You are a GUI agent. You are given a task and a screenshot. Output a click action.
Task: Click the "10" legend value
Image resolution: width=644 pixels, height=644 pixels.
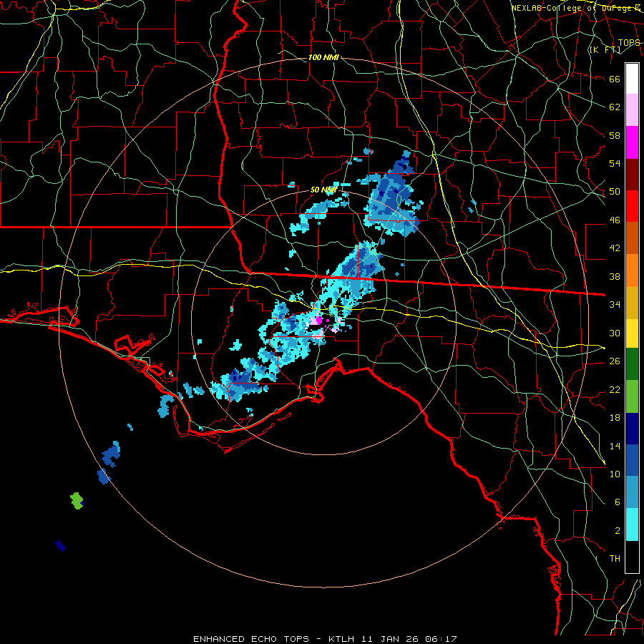(615, 474)
